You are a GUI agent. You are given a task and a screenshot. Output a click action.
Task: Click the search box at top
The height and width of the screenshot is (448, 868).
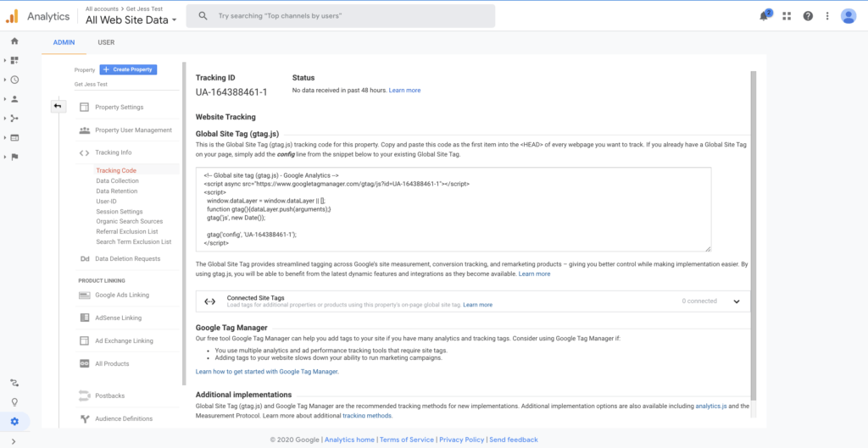point(341,16)
